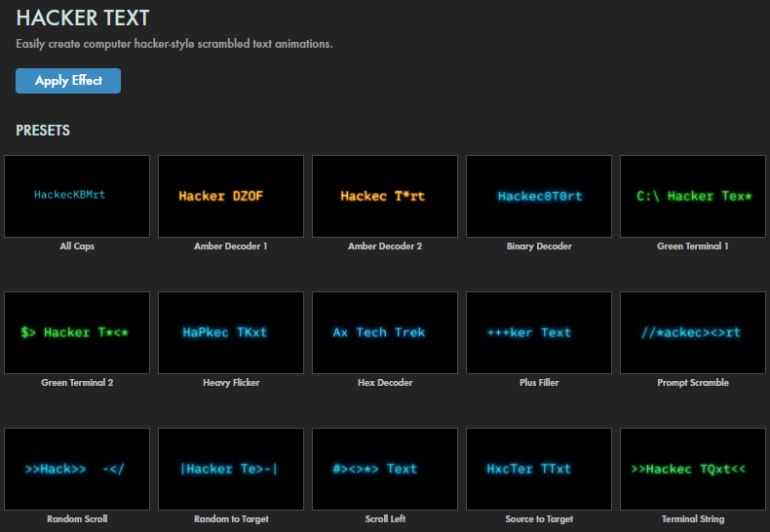
Task: Click the Apply Effect button
Action: [68, 81]
